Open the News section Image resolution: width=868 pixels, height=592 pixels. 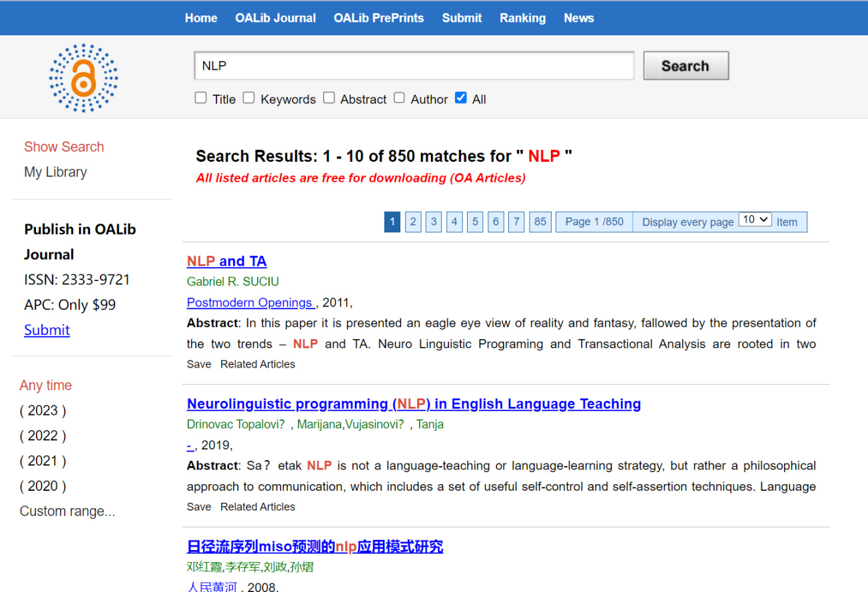[x=578, y=18]
